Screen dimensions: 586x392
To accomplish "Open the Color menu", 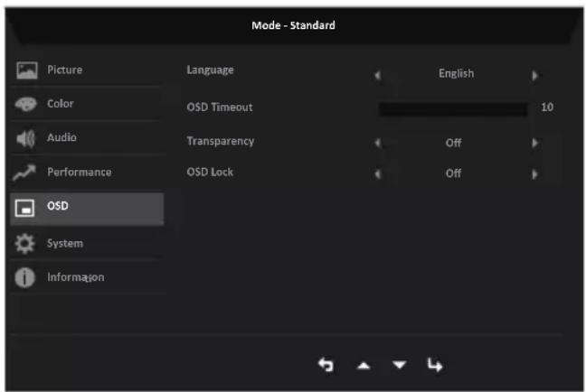I will tap(87, 104).
